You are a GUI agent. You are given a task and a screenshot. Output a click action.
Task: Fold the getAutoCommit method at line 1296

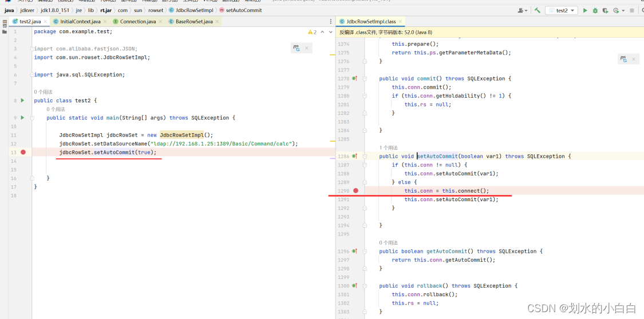pyautogui.click(x=364, y=251)
